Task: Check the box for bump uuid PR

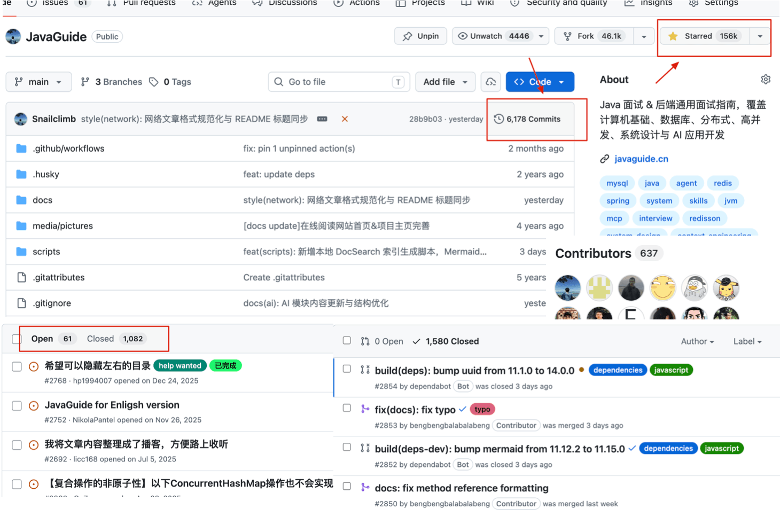Action: (x=347, y=369)
